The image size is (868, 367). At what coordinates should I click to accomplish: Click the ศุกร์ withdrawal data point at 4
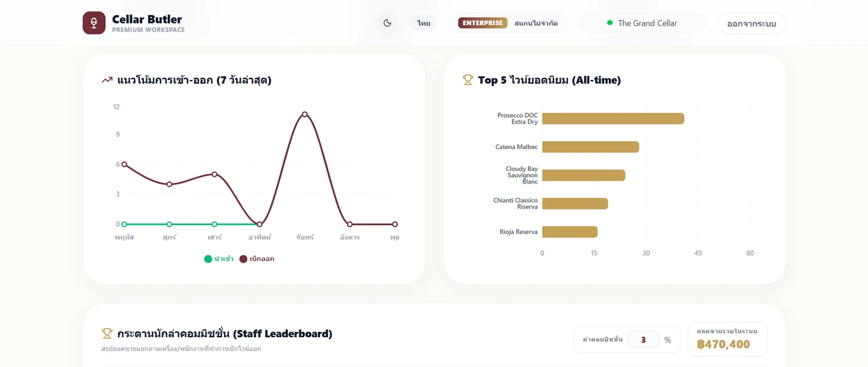click(169, 184)
